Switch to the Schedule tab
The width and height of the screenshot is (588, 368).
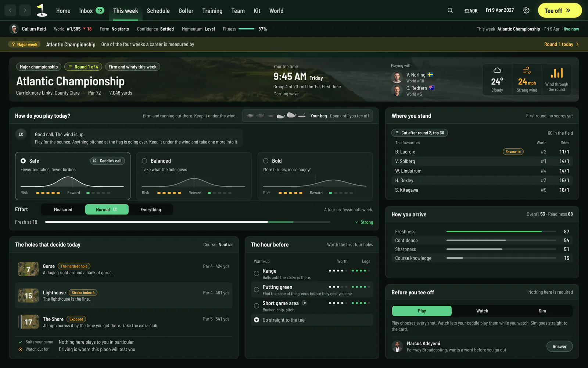(158, 11)
